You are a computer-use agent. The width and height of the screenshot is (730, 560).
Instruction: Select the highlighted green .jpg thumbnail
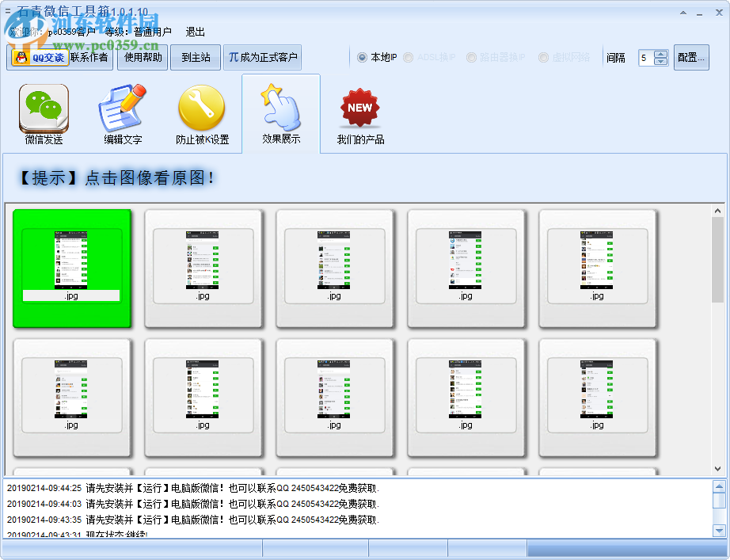click(71, 267)
